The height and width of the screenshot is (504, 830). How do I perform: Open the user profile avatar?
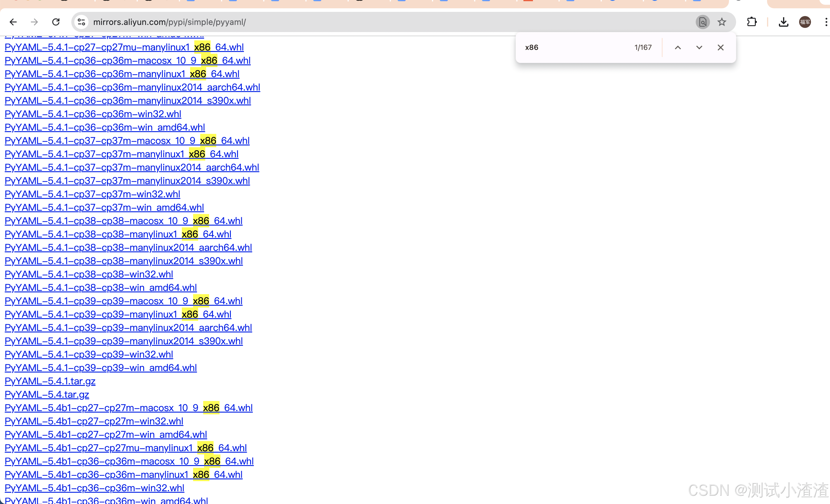[x=805, y=22]
